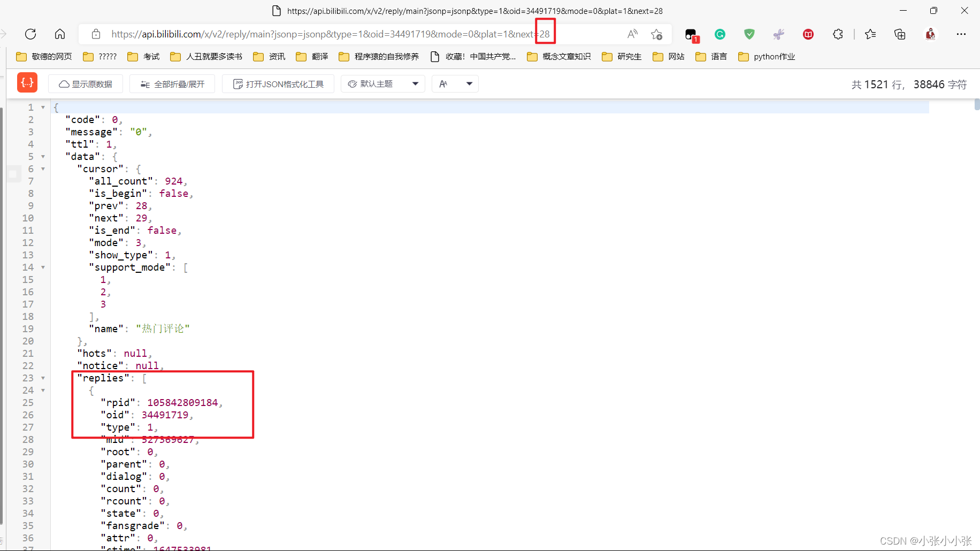The image size is (980, 551).
Task: Click the "is_begin" false value
Action: (173, 194)
